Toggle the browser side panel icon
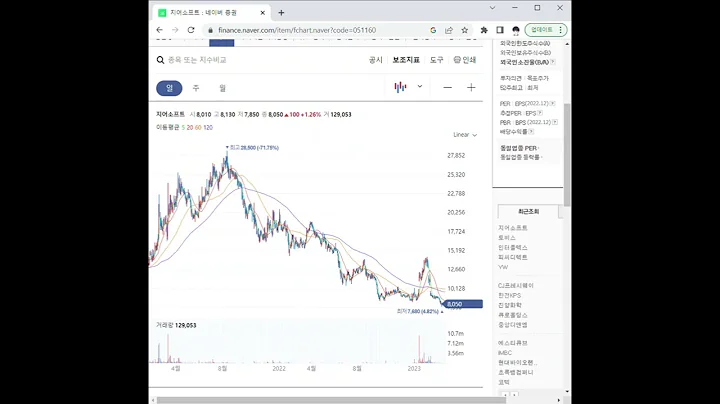720x404 pixels. (x=500, y=30)
